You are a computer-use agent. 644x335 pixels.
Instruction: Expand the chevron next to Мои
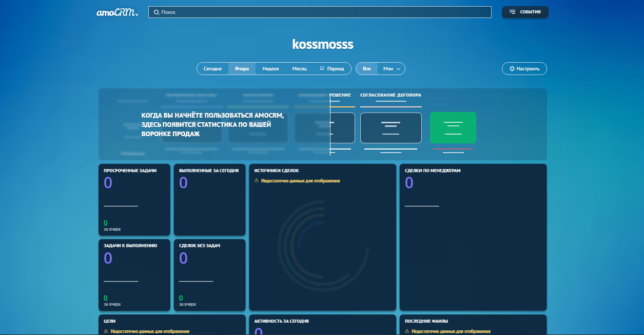(399, 69)
